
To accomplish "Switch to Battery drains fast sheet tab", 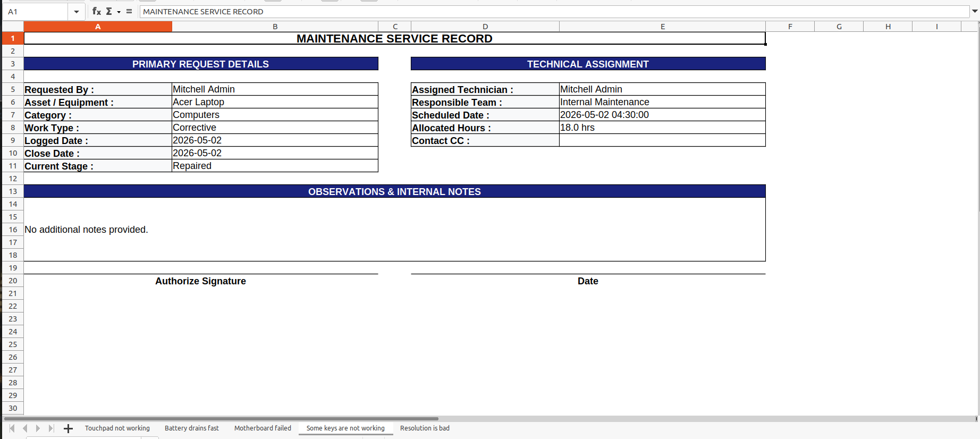I will pos(192,428).
